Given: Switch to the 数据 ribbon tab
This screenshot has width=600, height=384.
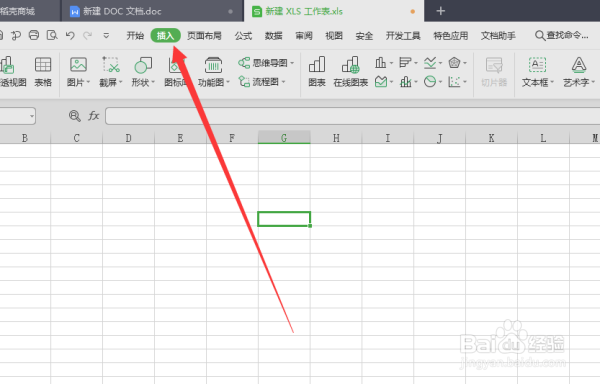Looking at the screenshot, I should [273, 36].
